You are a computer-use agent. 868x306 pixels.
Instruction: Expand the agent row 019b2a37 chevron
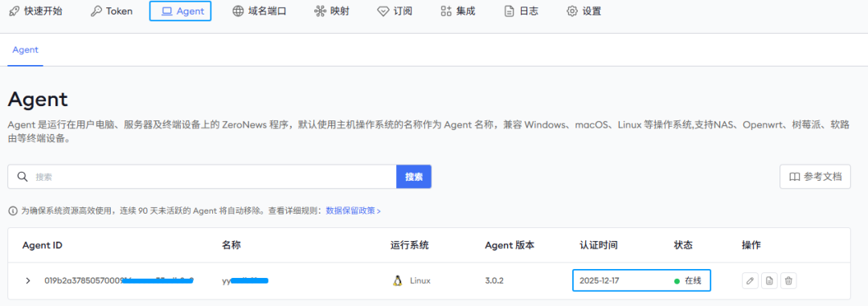pyautogui.click(x=27, y=281)
